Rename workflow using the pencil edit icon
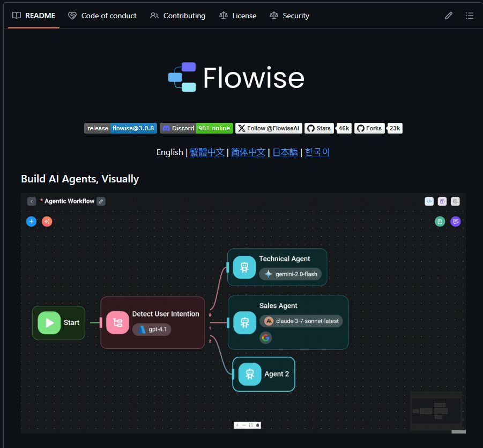 click(x=101, y=201)
